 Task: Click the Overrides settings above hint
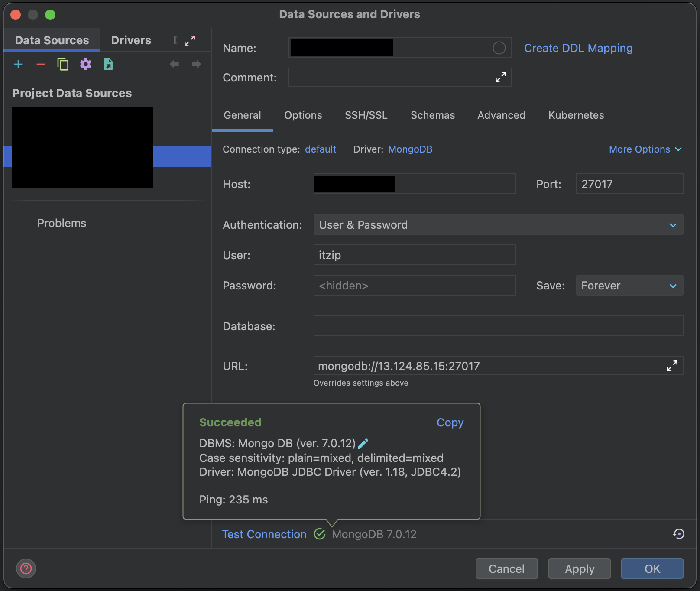pyautogui.click(x=361, y=383)
